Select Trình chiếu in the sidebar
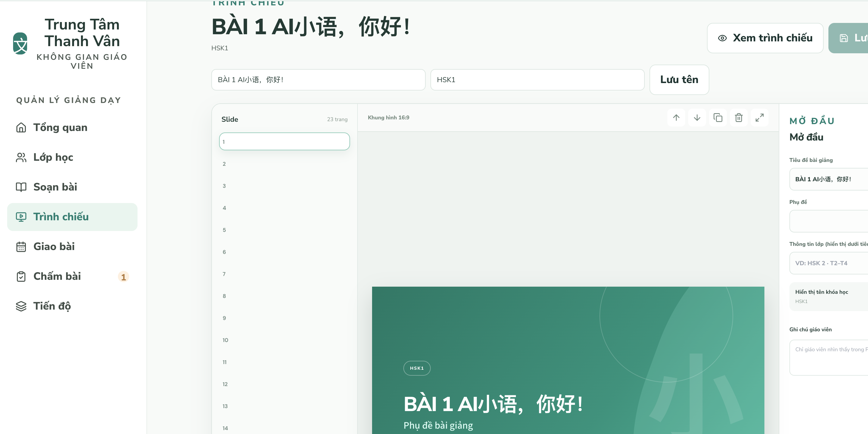 tap(72, 217)
